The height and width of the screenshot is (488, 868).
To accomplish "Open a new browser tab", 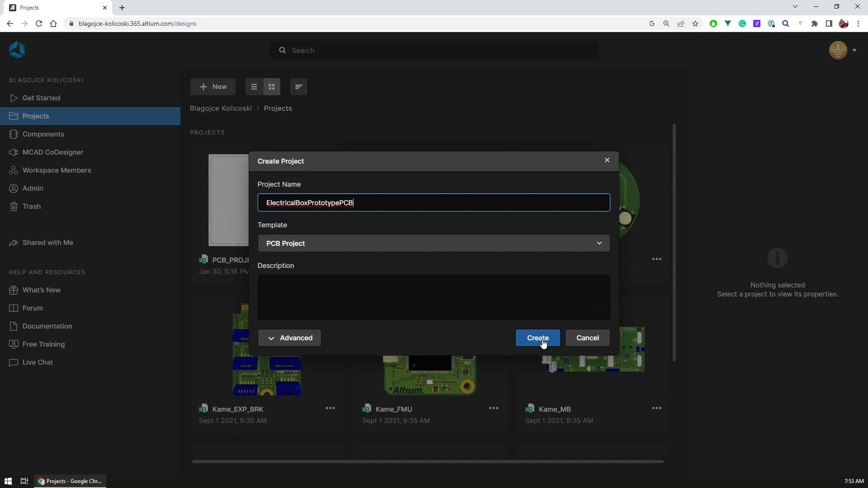I will pos(122,8).
